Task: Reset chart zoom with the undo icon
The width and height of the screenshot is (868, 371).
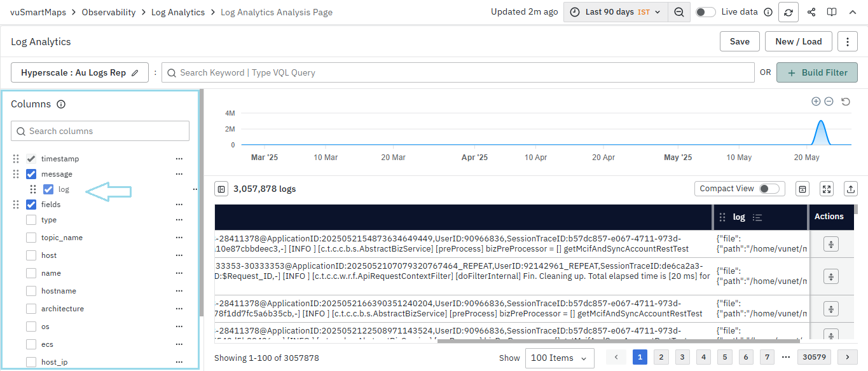Action: point(846,102)
